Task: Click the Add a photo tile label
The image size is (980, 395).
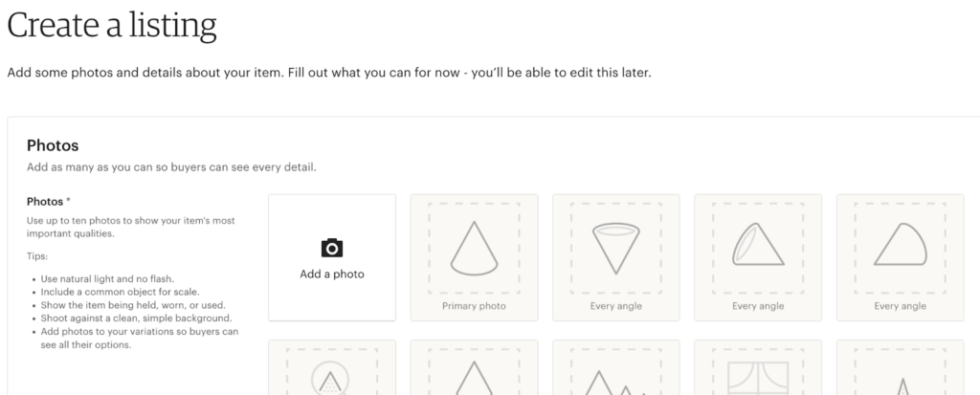Action: click(x=332, y=274)
